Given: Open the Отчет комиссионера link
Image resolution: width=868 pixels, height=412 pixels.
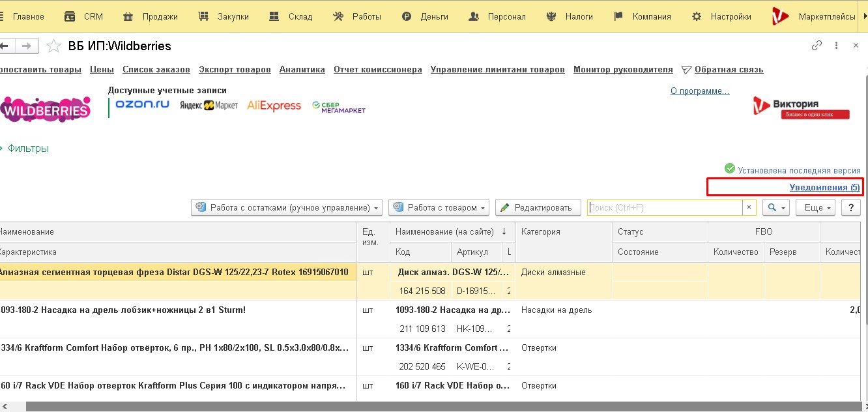Looking at the screenshot, I should point(378,70).
